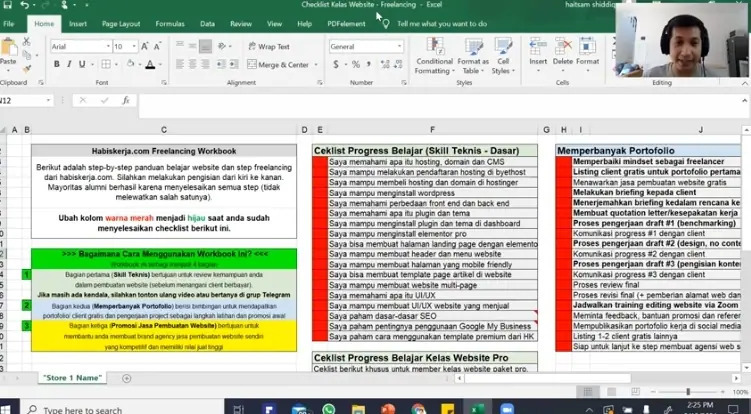
Task: Click the Align Right icon
Action: pos(205,64)
